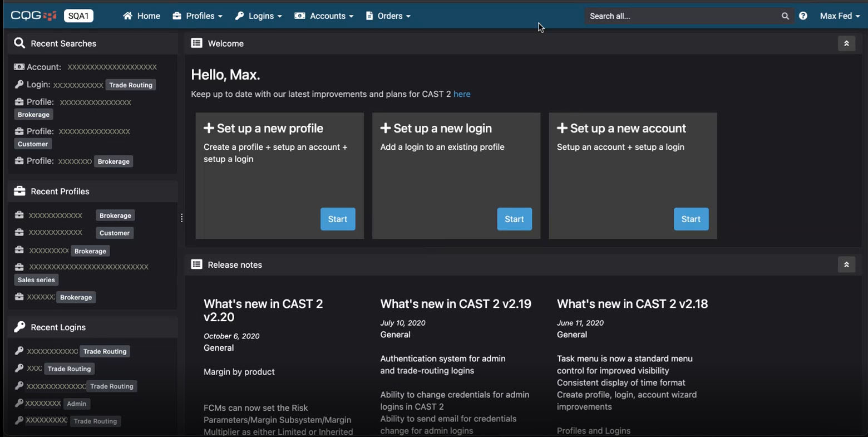Screen dimensions: 868x437
Task: Click the Customer tag in Recent Searches
Action: pos(33,144)
